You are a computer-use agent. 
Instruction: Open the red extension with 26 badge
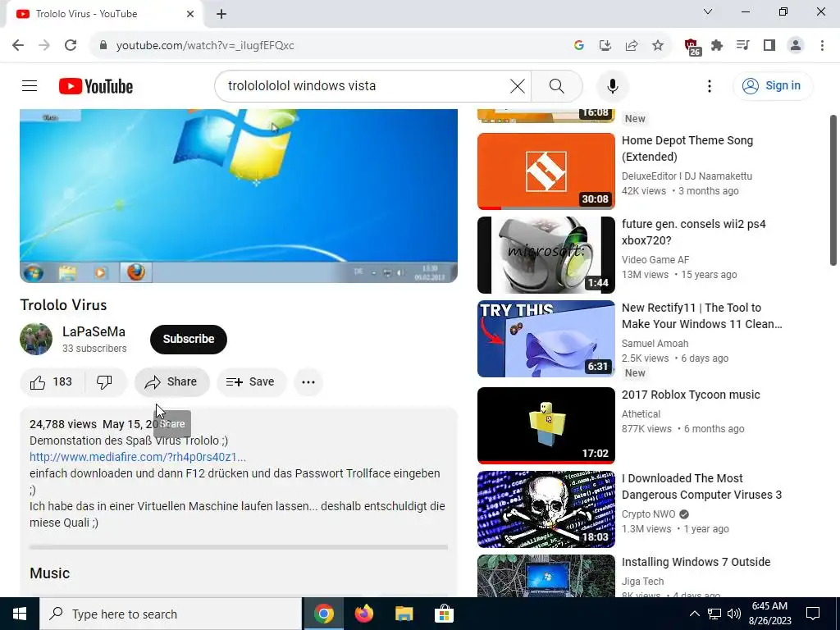click(692, 47)
